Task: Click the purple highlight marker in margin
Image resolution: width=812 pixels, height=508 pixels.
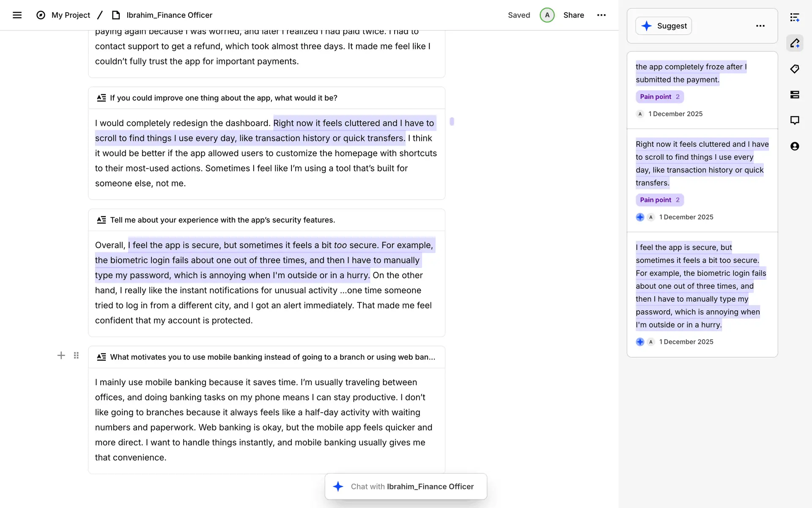Action: [452, 121]
